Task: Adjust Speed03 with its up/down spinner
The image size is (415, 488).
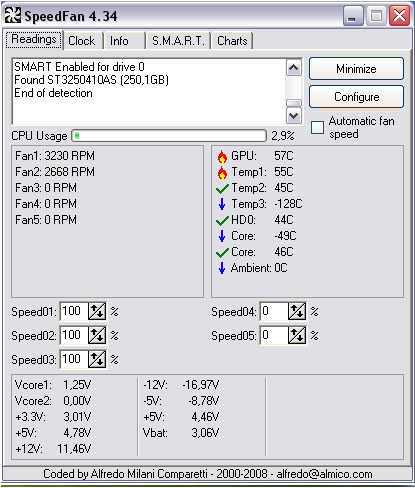Action: pos(97,359)
